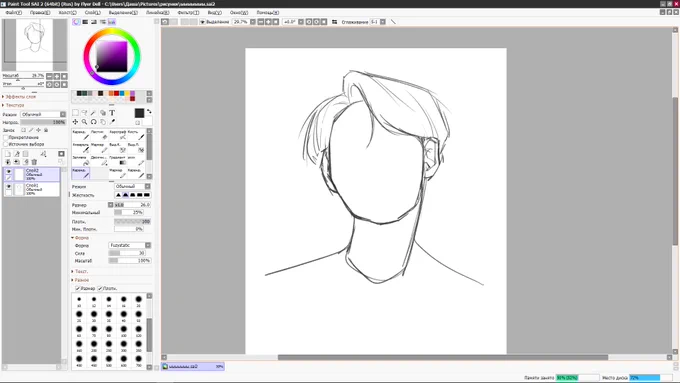The image size is (680, 383).
Task: Expand the Эффекты слоя section
Action: click(x=20, y=97)
